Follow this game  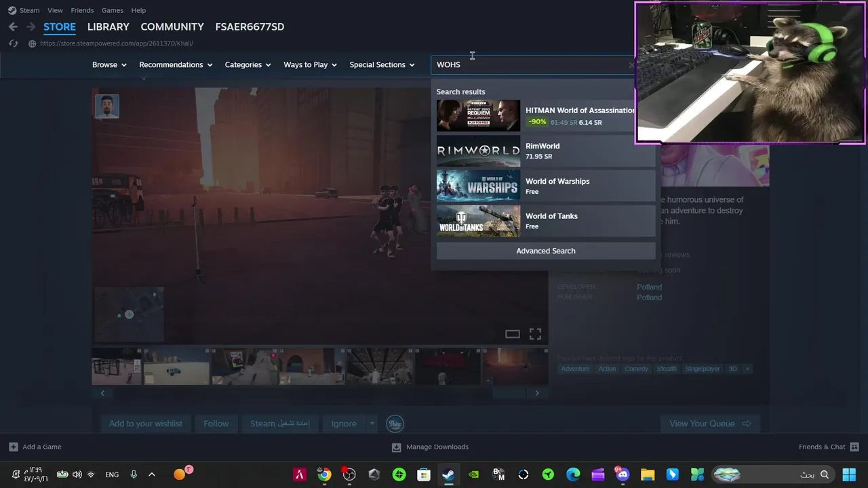click(x=216, y=424)
